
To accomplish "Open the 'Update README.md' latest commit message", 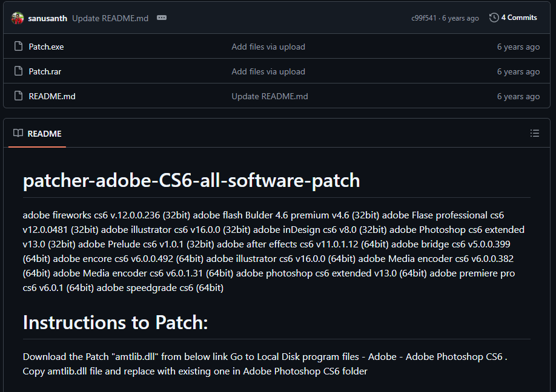I will click(110, 18).
